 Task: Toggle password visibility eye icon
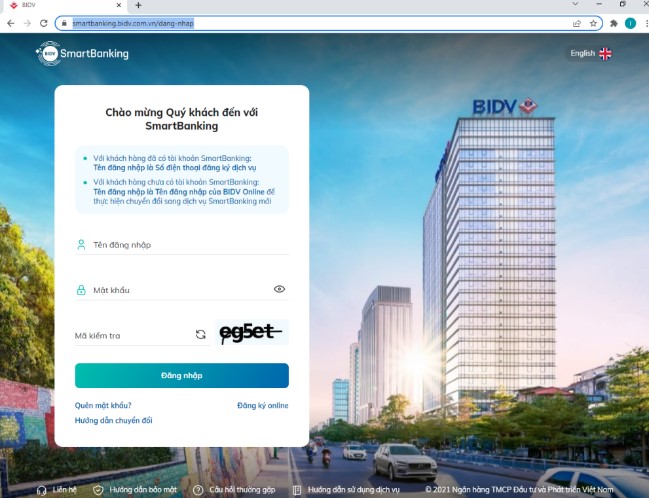click(279, 289)
